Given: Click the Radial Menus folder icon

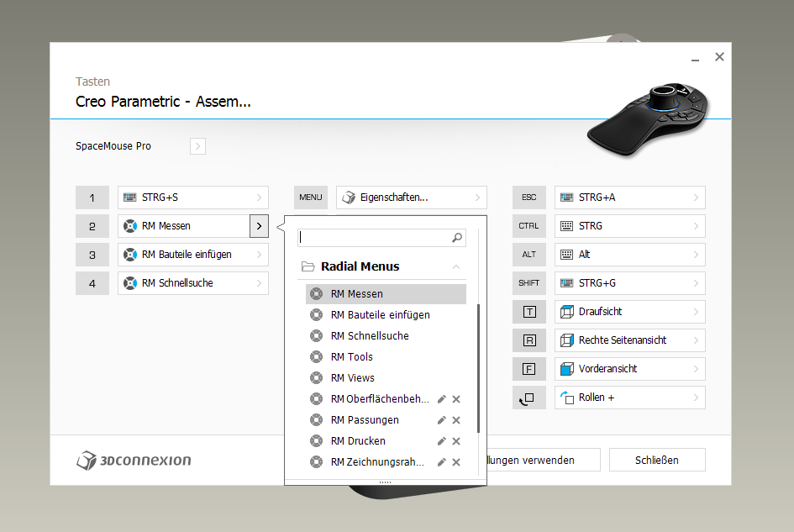Looking at the screenshot, I should tap(308, 266).
